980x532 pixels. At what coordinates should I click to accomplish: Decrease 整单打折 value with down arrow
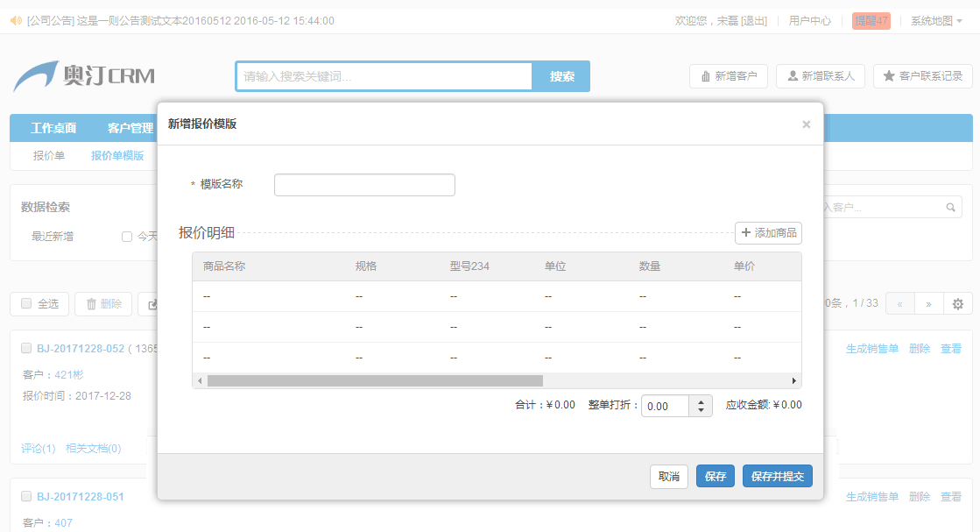coord(701,411)
